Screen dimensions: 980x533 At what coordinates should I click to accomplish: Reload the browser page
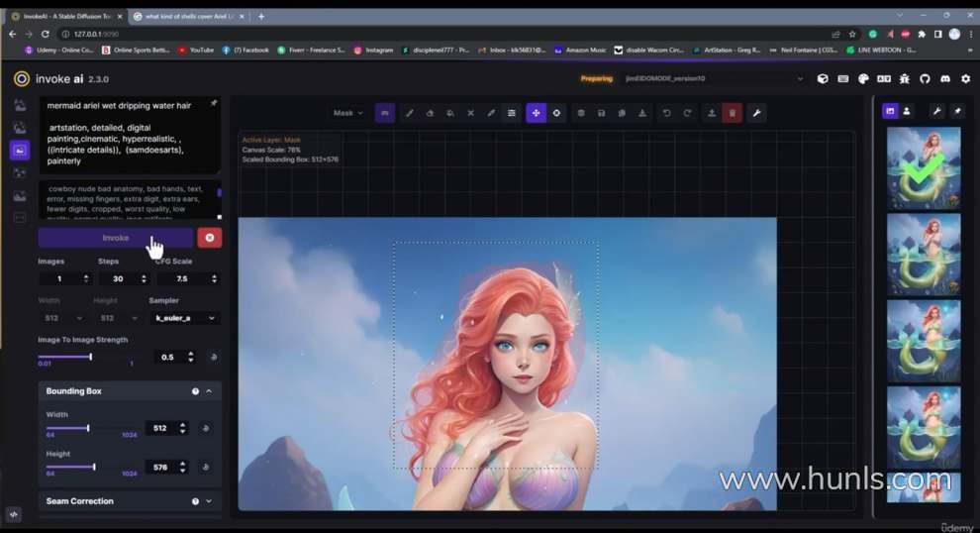(45, 34)
